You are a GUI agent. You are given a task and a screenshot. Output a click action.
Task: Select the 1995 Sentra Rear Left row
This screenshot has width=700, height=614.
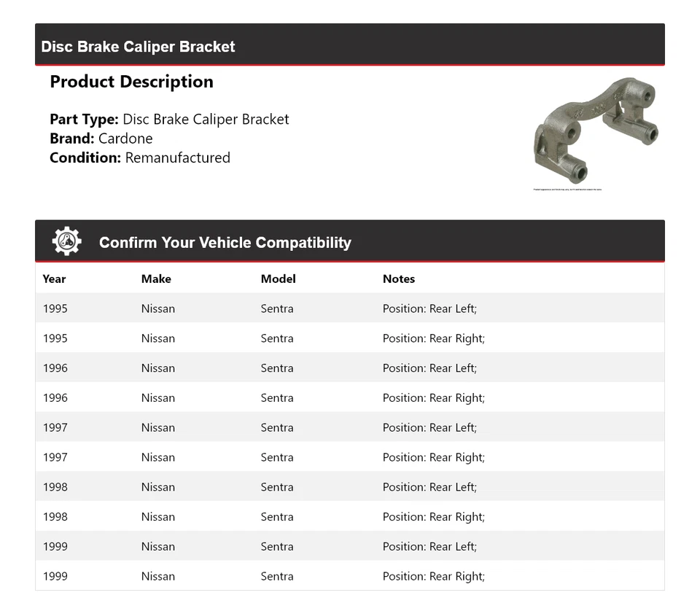click(x=349, y=308)
